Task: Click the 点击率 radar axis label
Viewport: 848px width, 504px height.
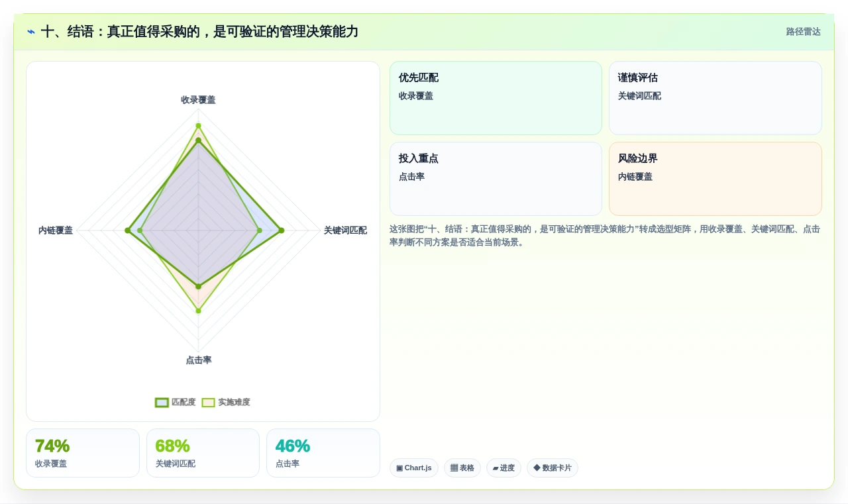Action: pyautogui.click(x=199, y=360)
